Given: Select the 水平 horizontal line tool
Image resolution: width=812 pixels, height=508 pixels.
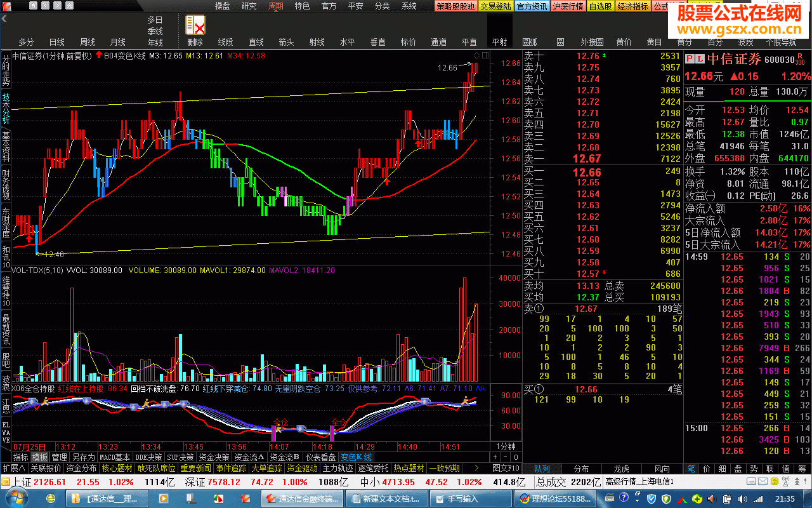Looking at the screenshot, I should coord(347,42).
